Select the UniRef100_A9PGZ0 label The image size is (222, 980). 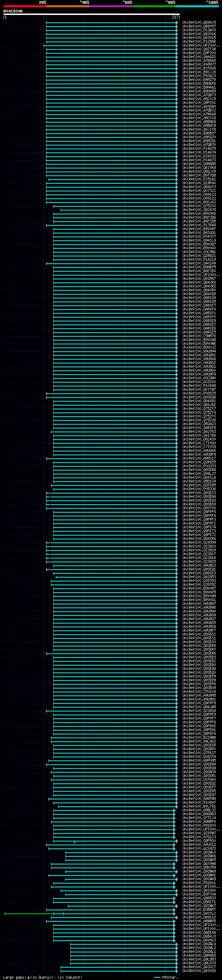pos(199,137)
